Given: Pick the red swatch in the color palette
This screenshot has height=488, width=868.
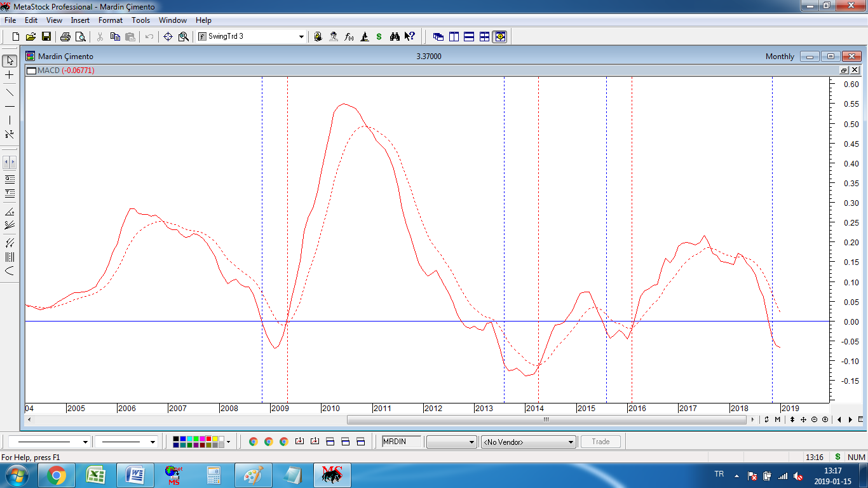Looking at the screenshot, I should [x=209, y=438].
